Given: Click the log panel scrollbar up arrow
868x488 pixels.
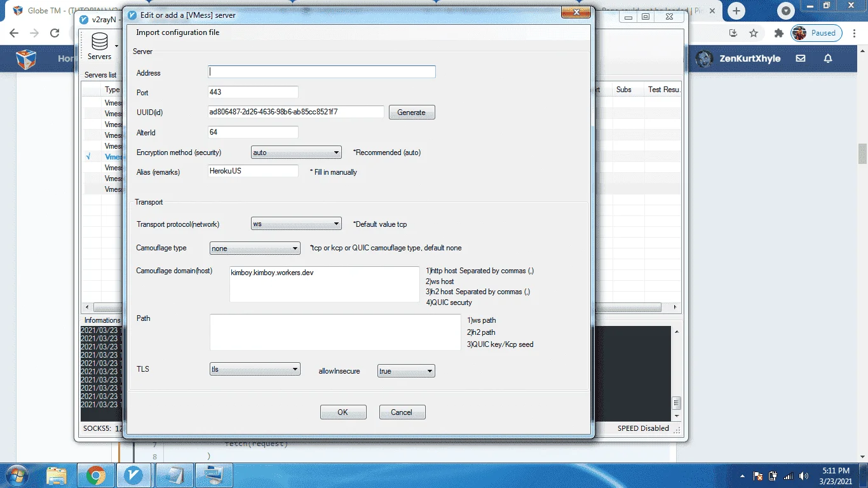Looking at the screenshot, I should (677, 332).
